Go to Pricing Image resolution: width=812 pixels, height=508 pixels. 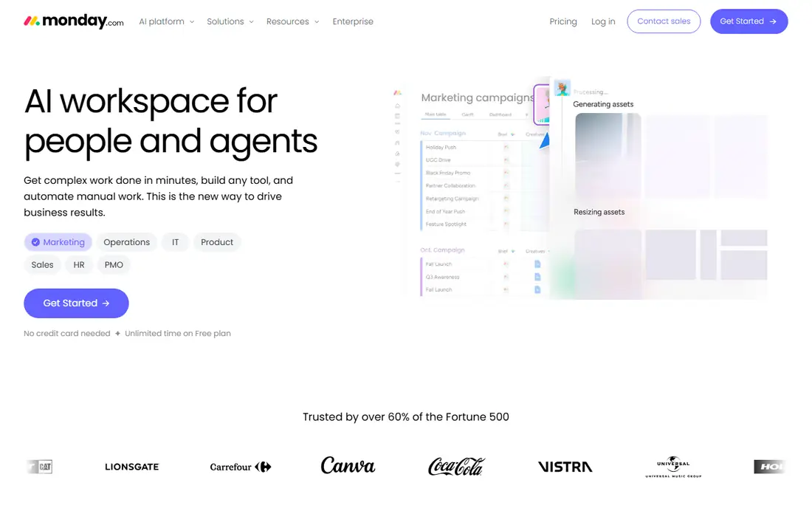[563, 21]
